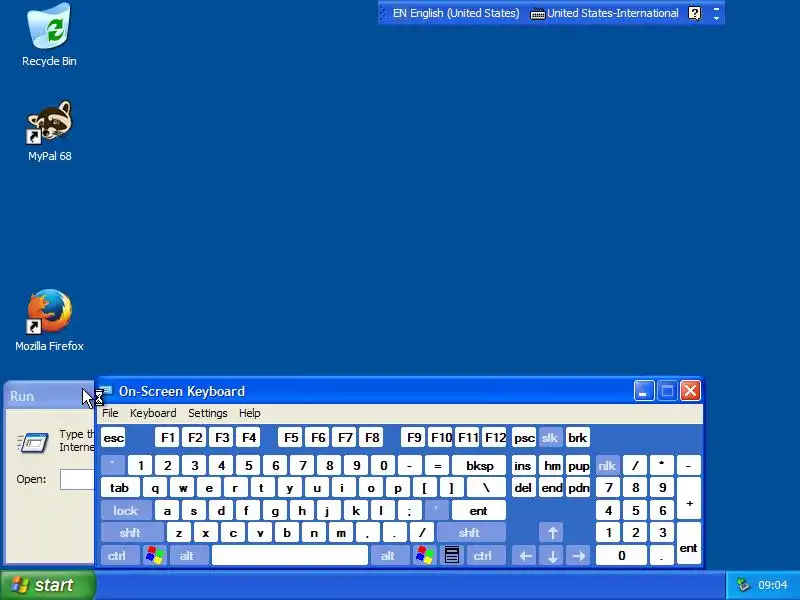The height and width of the screenshot is (600, 800).
Task: Select the Mozilla Firefox desktop shortcut
Action: click(x=49, y=320)
